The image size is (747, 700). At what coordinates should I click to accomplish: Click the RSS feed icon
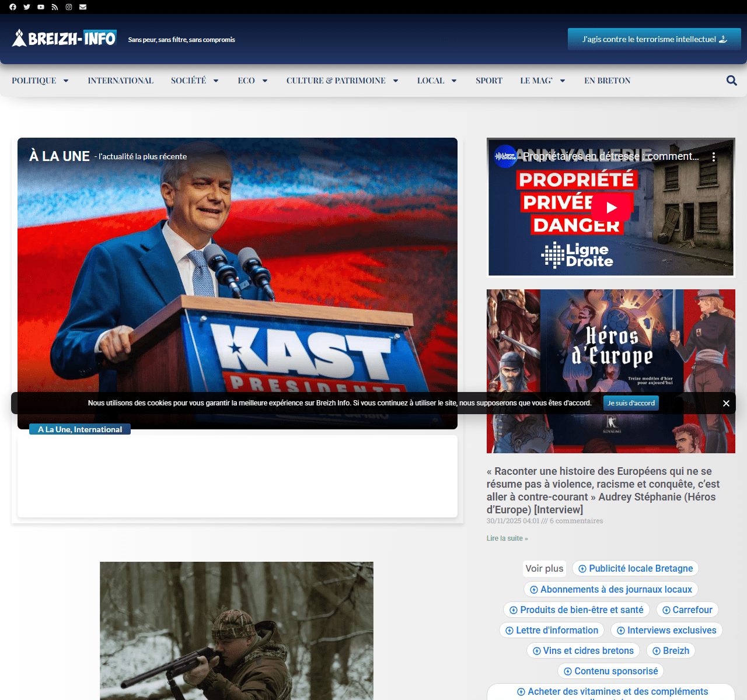click(55, 7)
